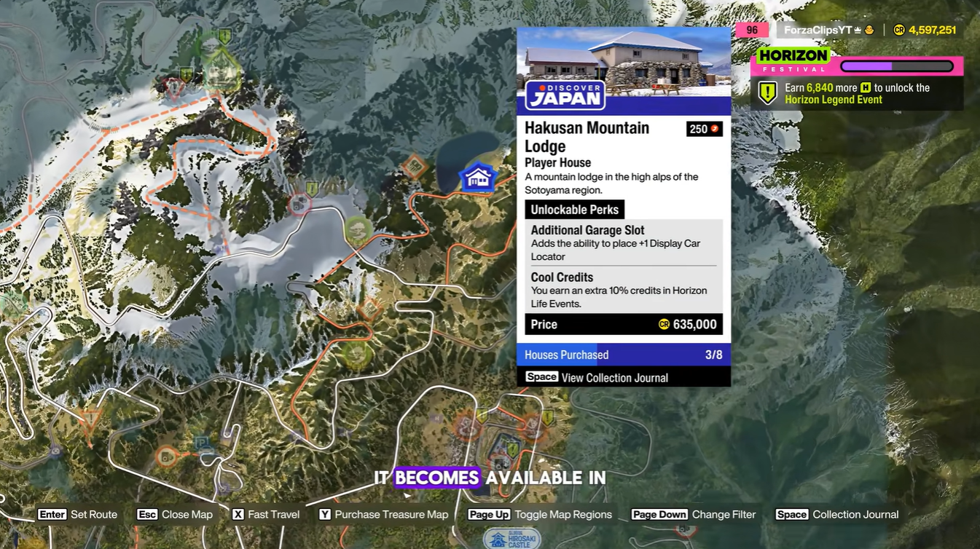980x549 pixels.
Task: Click the CR coin icon in the Price row
Action: pyautogui.click(x=664, y=324)
